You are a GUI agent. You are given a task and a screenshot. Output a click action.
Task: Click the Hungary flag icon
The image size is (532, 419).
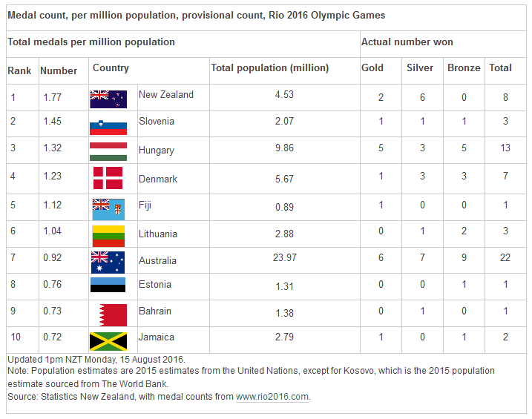108,151
